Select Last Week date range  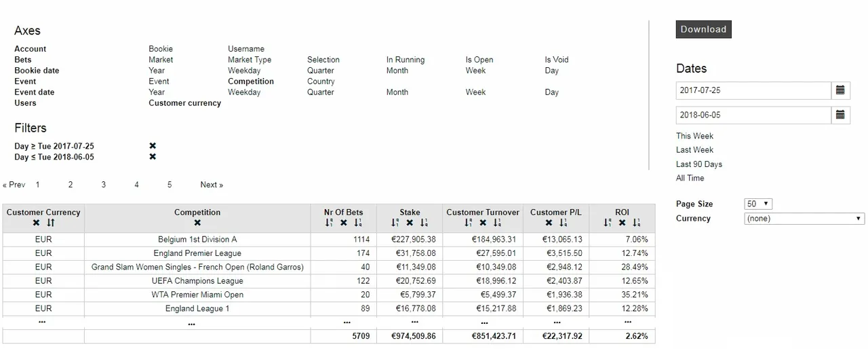[x=694, y=150]
